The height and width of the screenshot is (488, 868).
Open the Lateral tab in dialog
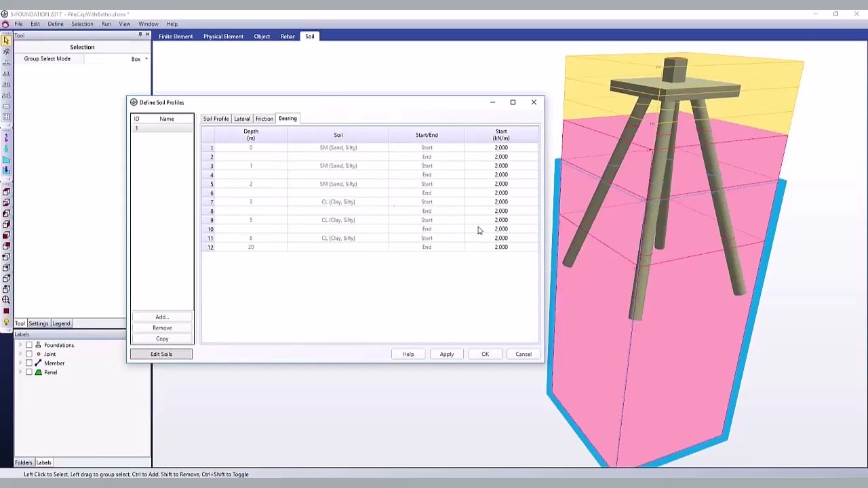pyautogui.click(x=242, y=119)
